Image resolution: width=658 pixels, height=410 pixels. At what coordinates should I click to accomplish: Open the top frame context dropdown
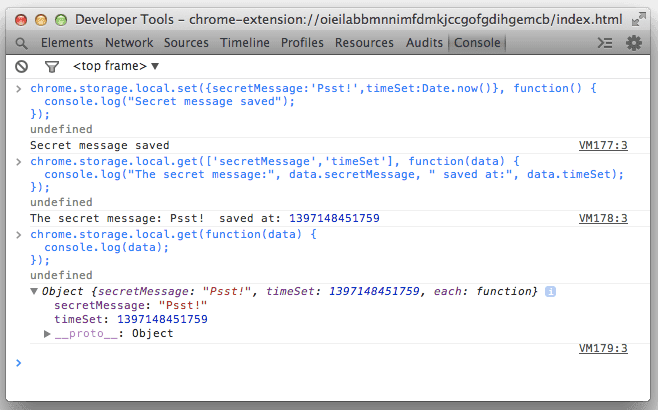point(116,66)
